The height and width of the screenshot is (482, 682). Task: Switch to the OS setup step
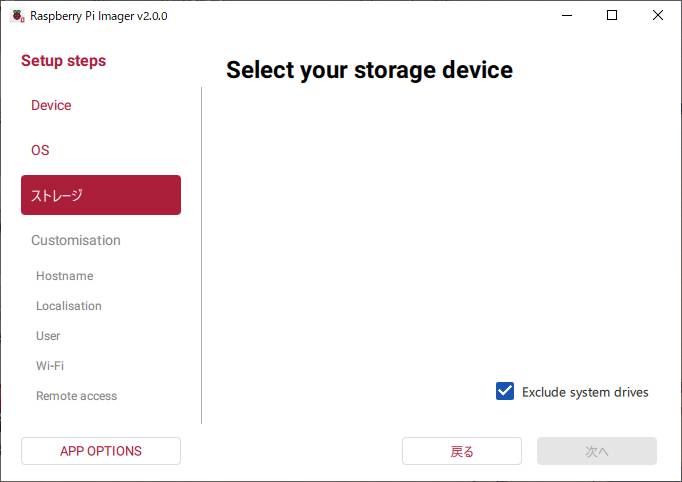click(40, 150)
